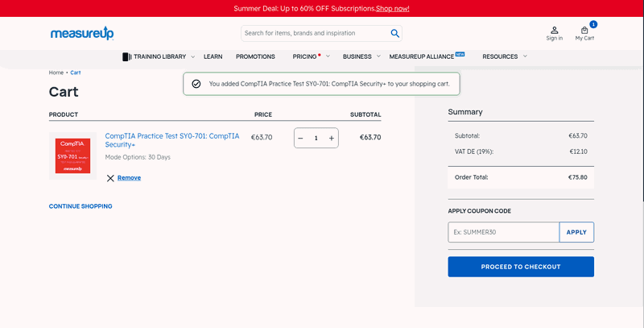Image resolution: width=644 pixels, height=328 pixels.
Task: Click the coupon code input field
Action: pyautogui.click(x=504, y=232)
